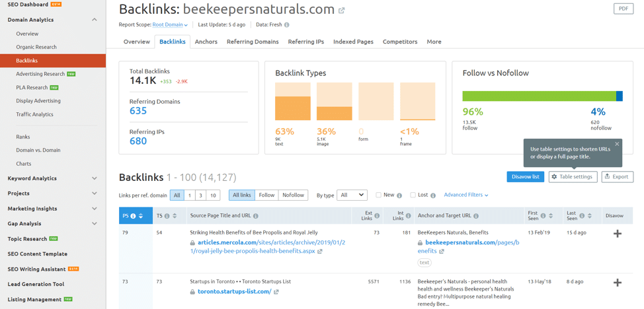The width and height of the screenshot is (644, 309).
Task: Open Topic Research in sidebar
Action: coord(27,239)
